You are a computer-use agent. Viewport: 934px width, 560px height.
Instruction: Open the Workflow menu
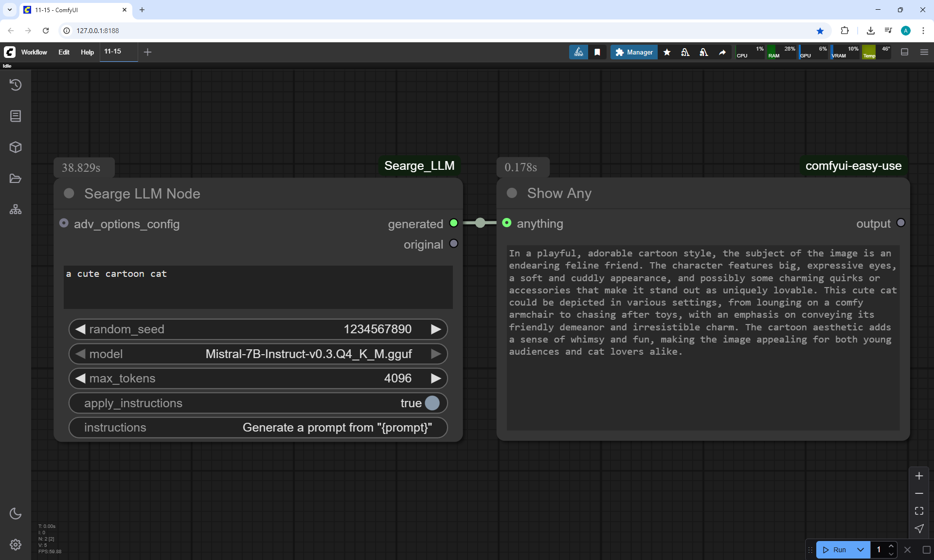34,52
